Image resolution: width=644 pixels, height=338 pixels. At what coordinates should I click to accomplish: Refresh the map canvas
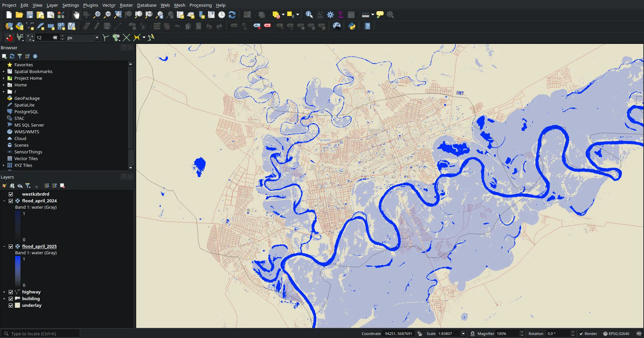coord(232,15)
